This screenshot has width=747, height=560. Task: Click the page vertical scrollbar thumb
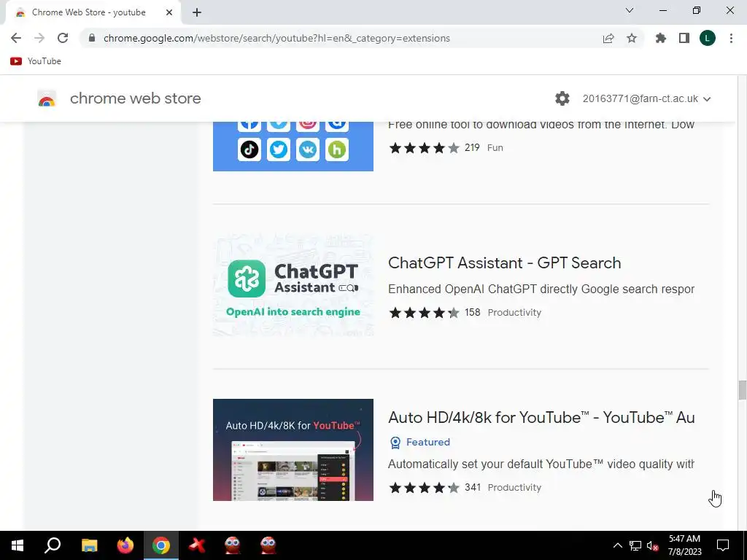742,390
